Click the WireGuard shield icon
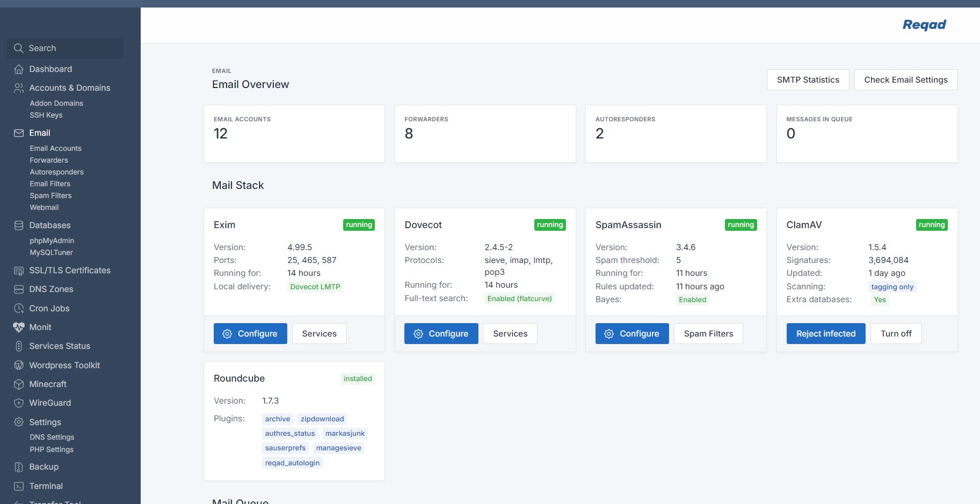980x504 pixels. click(x=19, y=403)
